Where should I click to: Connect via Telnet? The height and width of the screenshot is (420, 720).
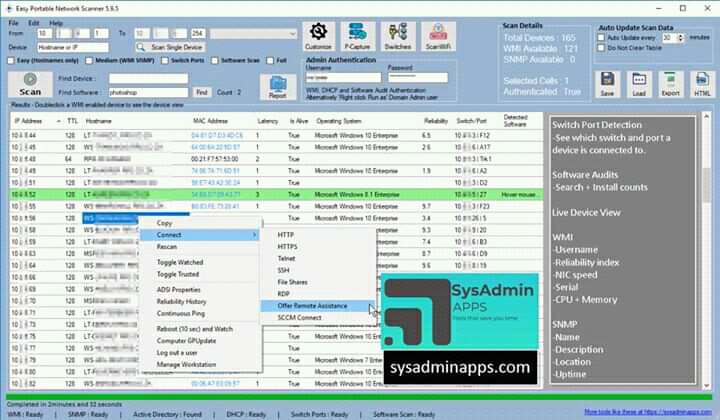click(318, 259)
